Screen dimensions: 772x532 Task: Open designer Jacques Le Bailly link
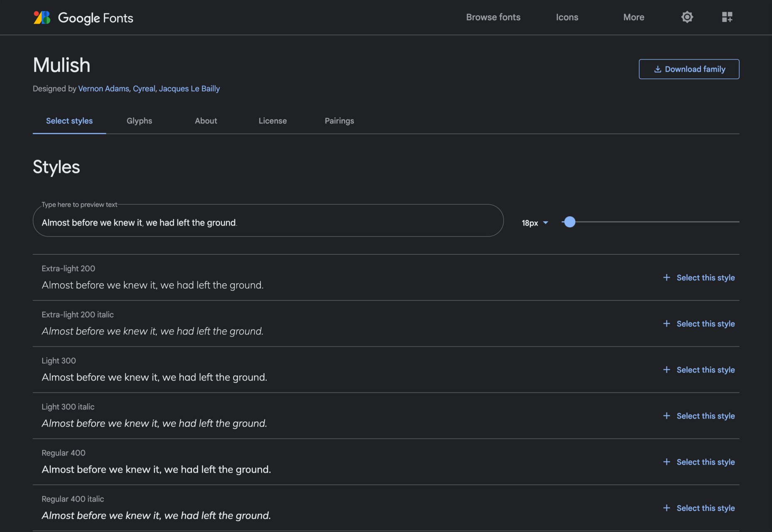189,89
